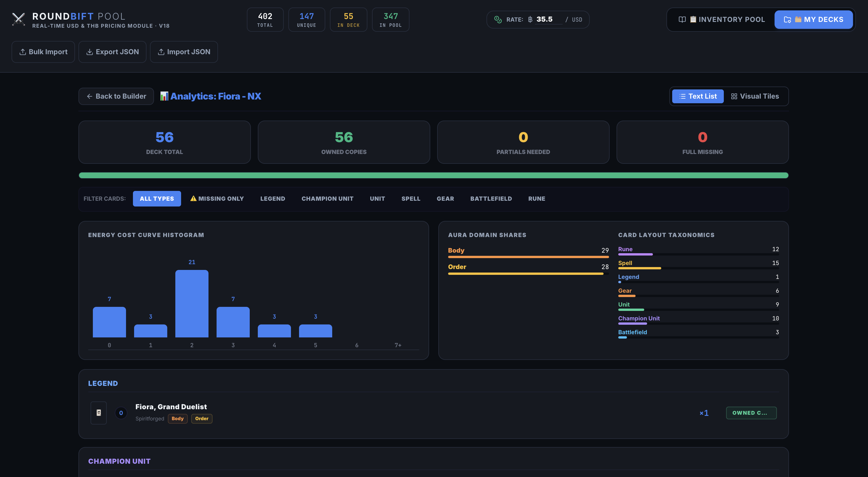Click the Fiora, Grand Duelist card name
The width and height of the screenshot is (868, 477).
[x=171, y=407]
